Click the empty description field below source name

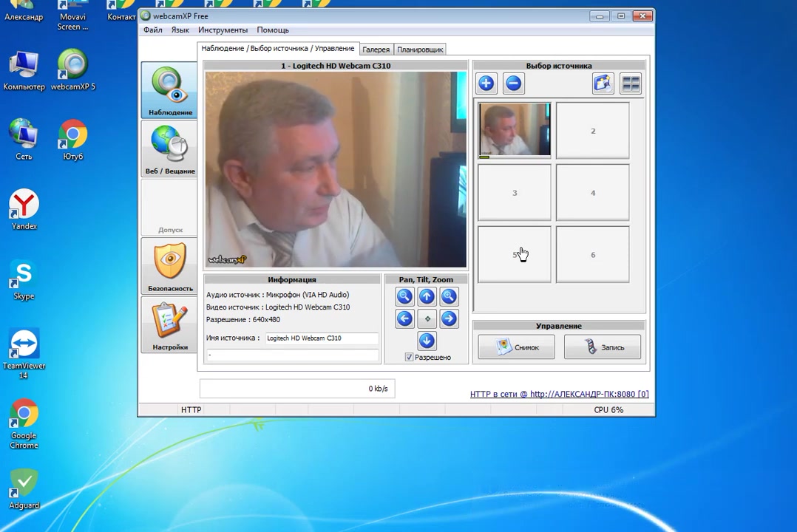pyautogui.click(x=292, y=355)
